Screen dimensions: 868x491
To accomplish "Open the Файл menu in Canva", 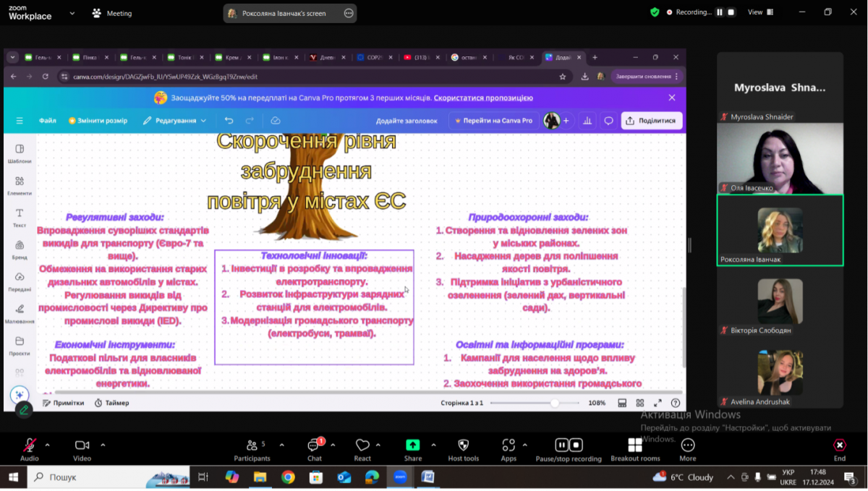I will pos(48,121).
